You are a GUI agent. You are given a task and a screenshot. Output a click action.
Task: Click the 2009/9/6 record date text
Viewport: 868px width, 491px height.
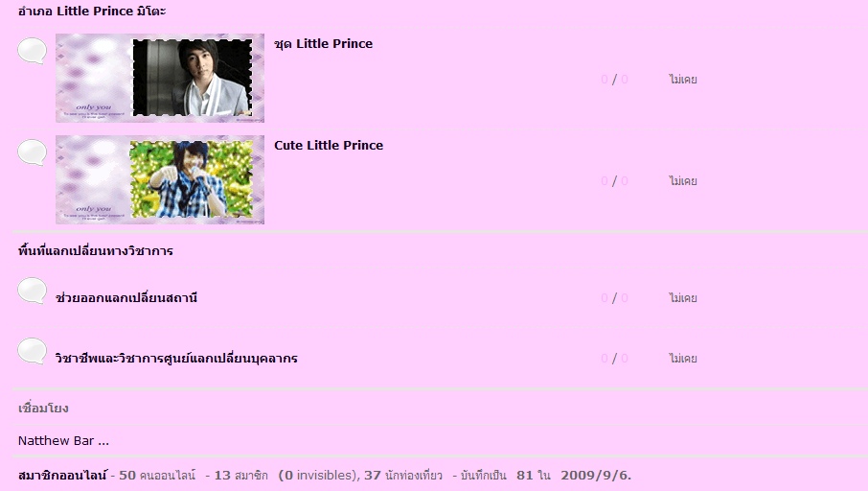tap(596, 476)
